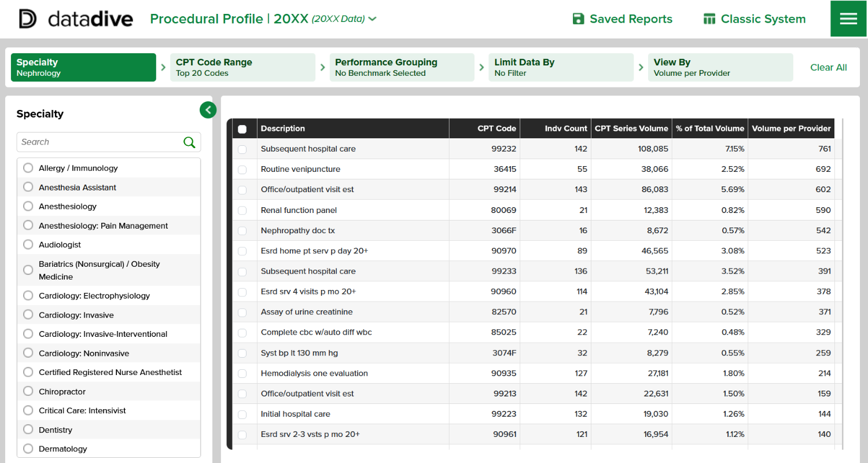
Task: Select the Cardiology: Invasive radio button
Action: click(x=28, y=315)
